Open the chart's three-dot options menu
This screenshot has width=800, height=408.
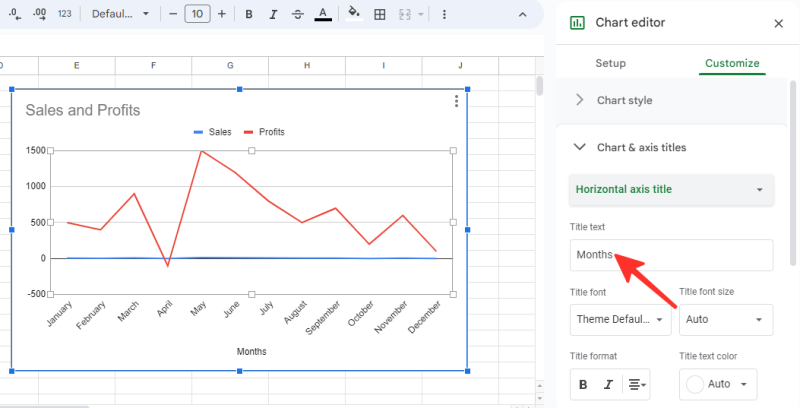pos(456,101)
